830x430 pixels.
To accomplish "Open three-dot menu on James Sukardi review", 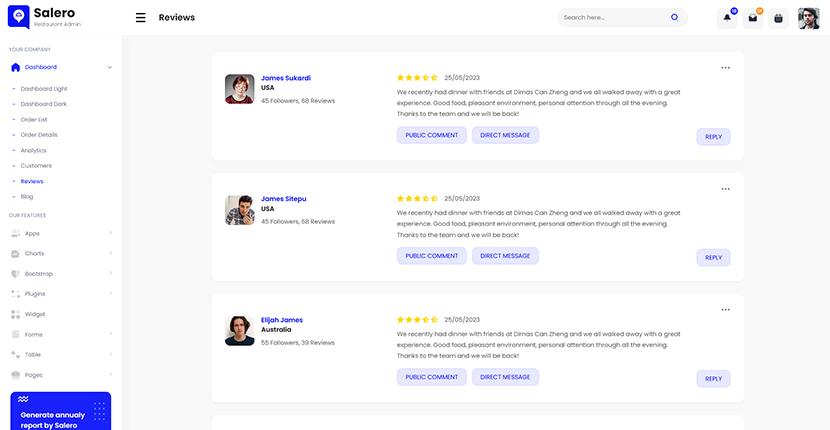I will point(725,68).
